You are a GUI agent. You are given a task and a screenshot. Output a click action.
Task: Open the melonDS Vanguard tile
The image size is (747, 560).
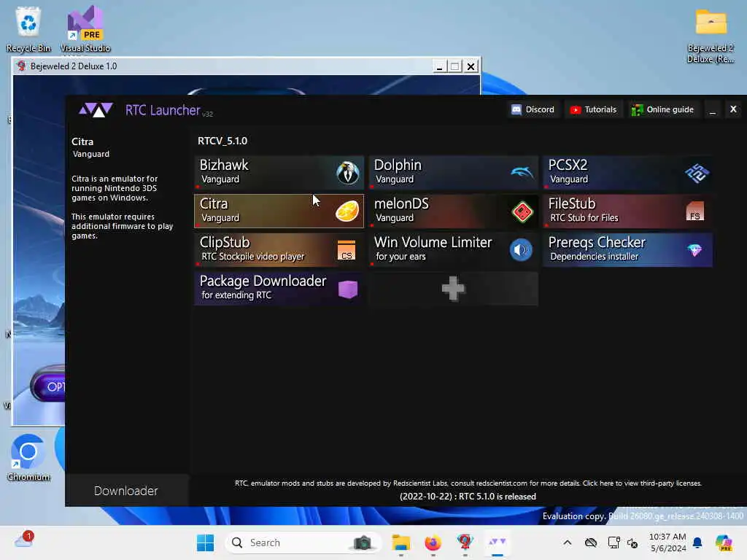pyautogui.click(x=454, y=211)
